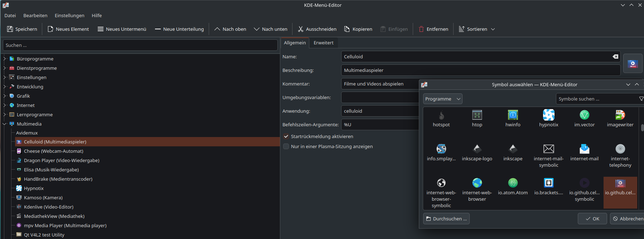
Task: Move item down with Nach unten
Action: coord(270,29)
